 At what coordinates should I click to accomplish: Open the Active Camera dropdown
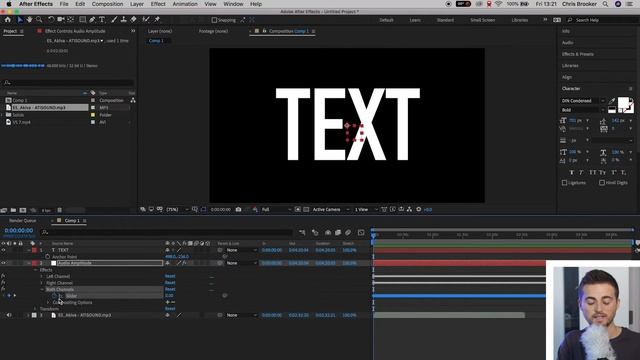point(331,209)
